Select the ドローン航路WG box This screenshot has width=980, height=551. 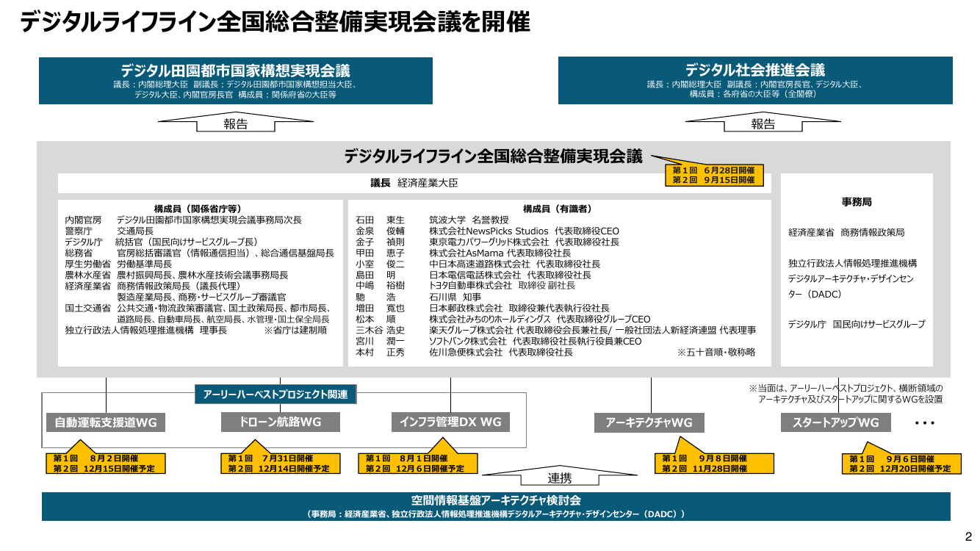[x=280, y=422]
